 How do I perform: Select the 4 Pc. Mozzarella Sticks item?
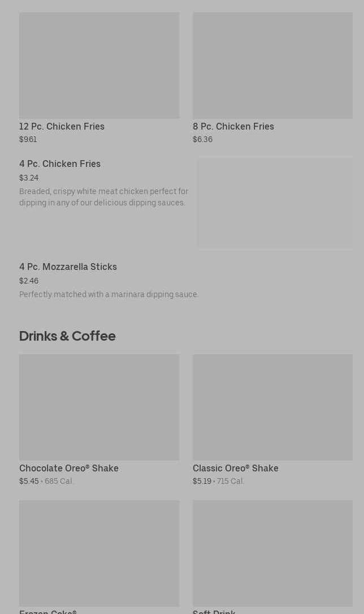pos(68,267)
